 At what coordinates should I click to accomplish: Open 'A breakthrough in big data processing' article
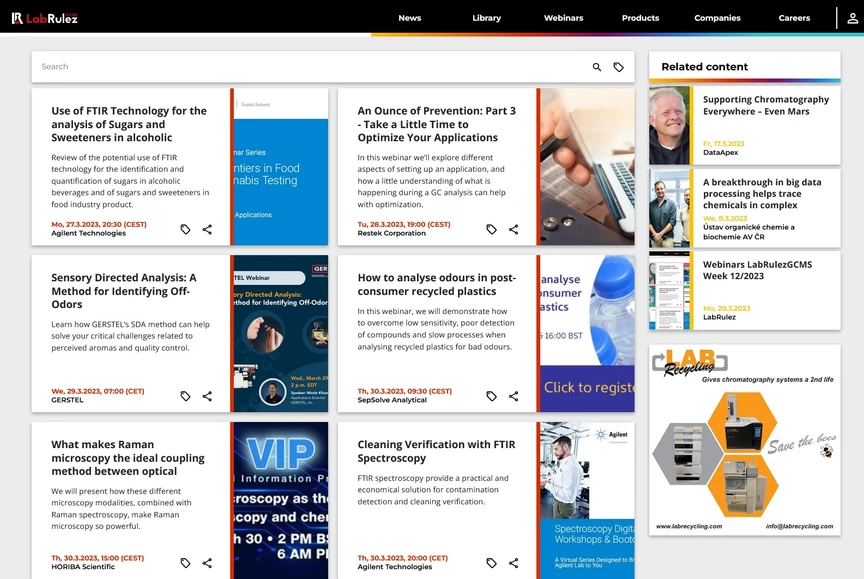click(x=762, y=193)
